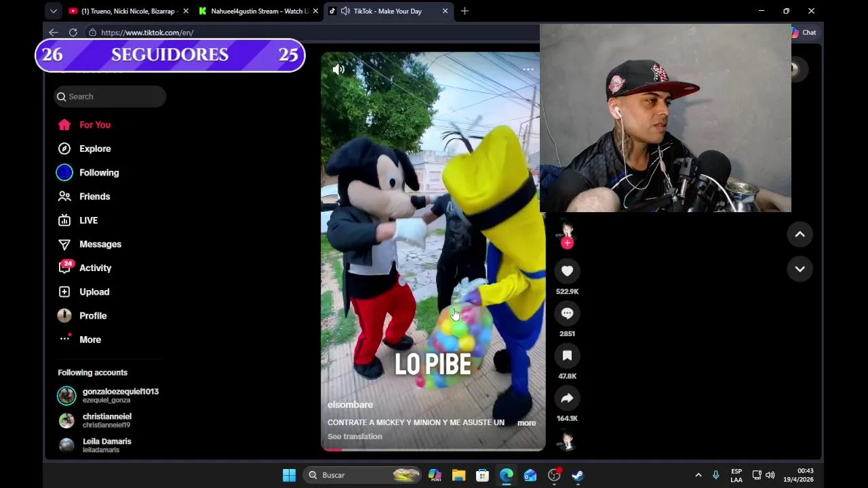Viewport: 868px width, 488px height.
Task: Change ESP LAA keyboard language
Action: 736,475
